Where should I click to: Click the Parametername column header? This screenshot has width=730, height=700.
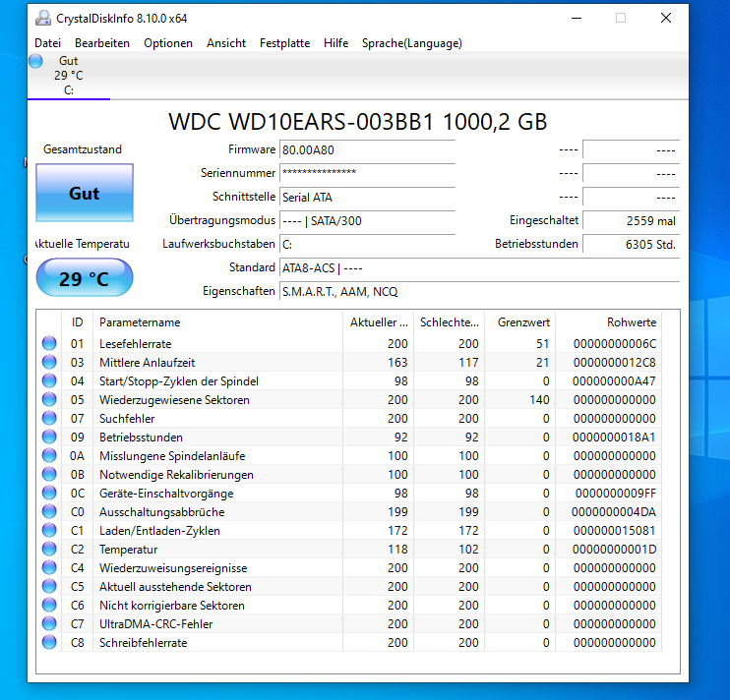pos(217,322)
